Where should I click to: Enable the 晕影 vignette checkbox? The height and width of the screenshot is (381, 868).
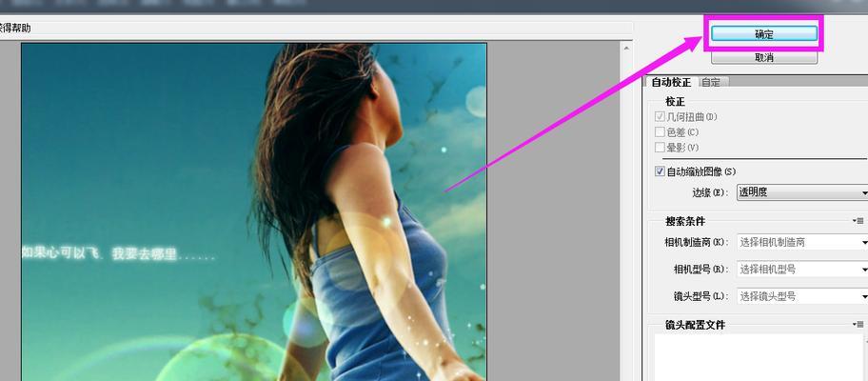(x=660, y=148)
